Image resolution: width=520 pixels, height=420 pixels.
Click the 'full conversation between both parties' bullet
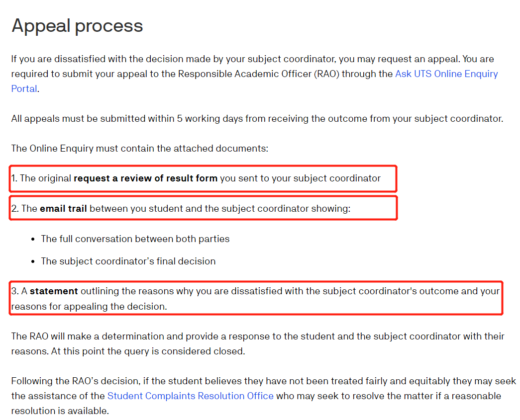coord(135,239)
